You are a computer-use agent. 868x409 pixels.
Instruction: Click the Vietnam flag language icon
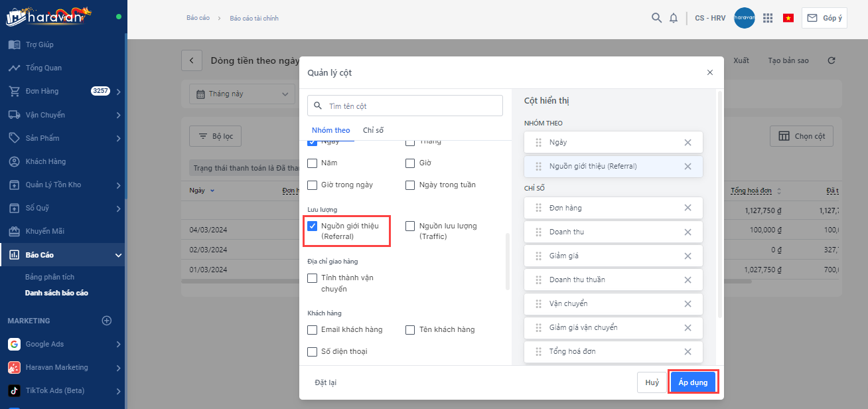(x=788, y=18)
